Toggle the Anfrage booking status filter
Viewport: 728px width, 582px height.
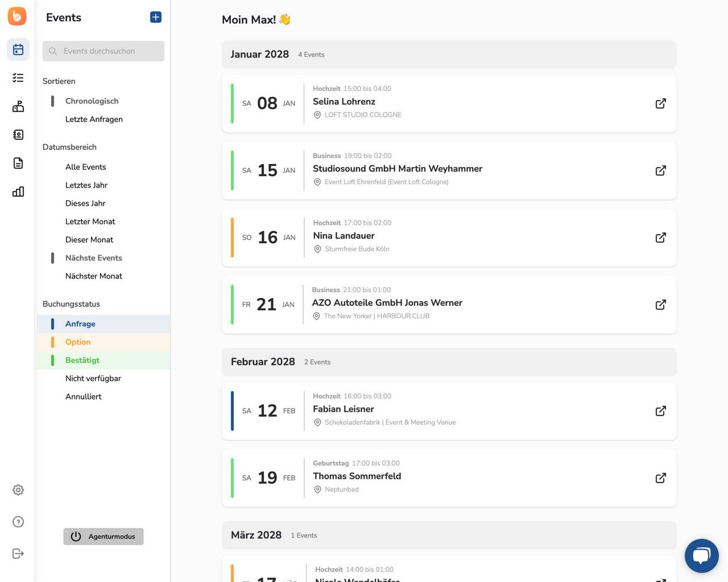[x=80, y=324]
